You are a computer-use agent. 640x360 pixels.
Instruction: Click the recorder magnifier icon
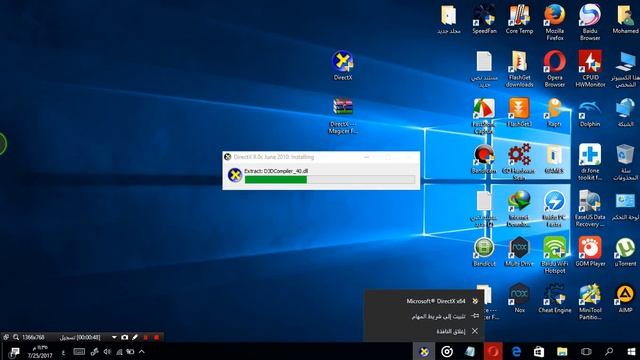(x=16, y=337)
